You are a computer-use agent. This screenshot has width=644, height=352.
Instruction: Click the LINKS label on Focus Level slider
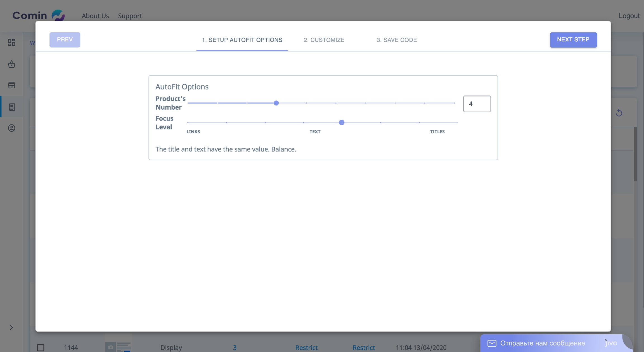[193, 132]
